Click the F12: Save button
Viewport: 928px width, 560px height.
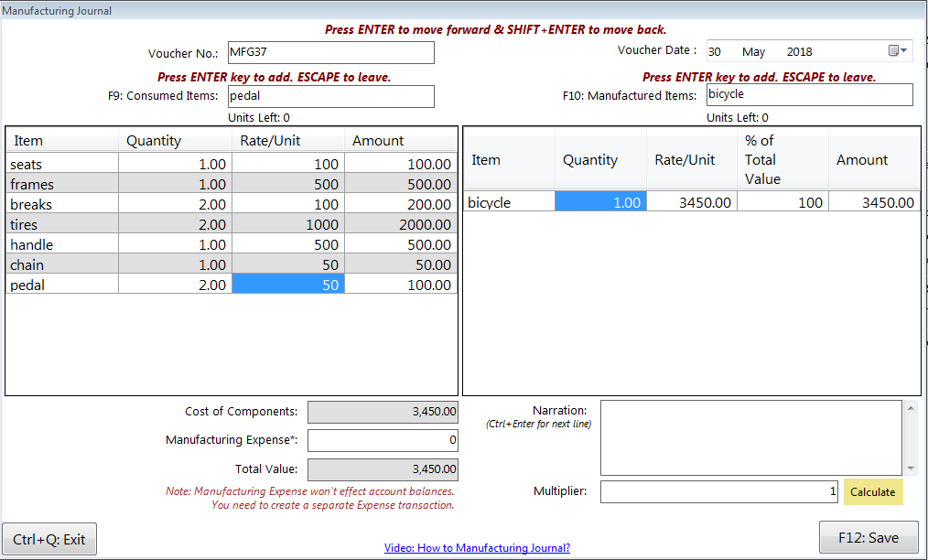click(869, 537)
